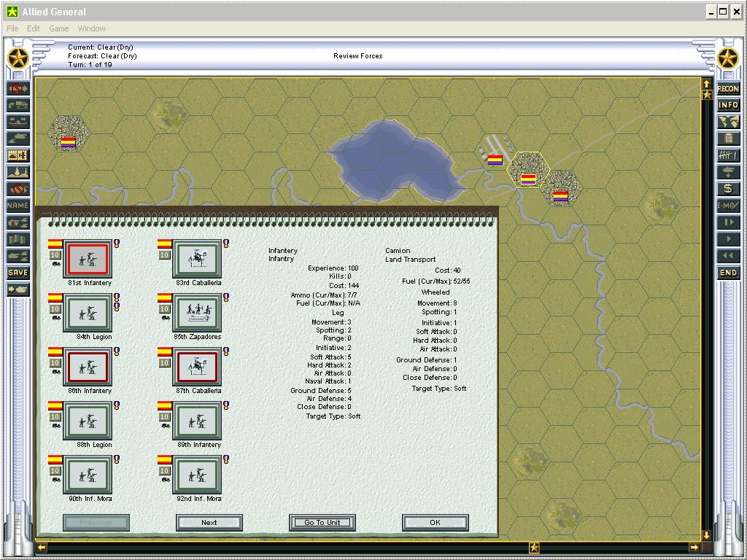Select the 87th Caballeria unit portrait
This screenshot has width=747, height=560.
(197, 367)
